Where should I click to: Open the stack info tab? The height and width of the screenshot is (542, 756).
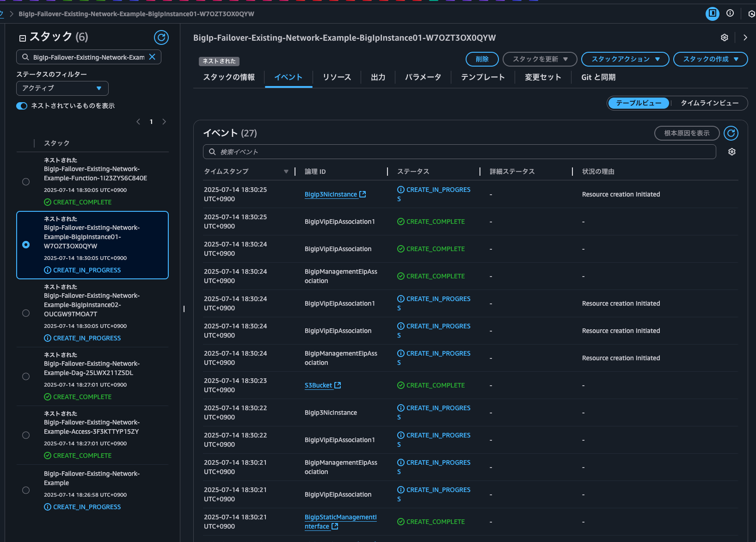(229, 77)
